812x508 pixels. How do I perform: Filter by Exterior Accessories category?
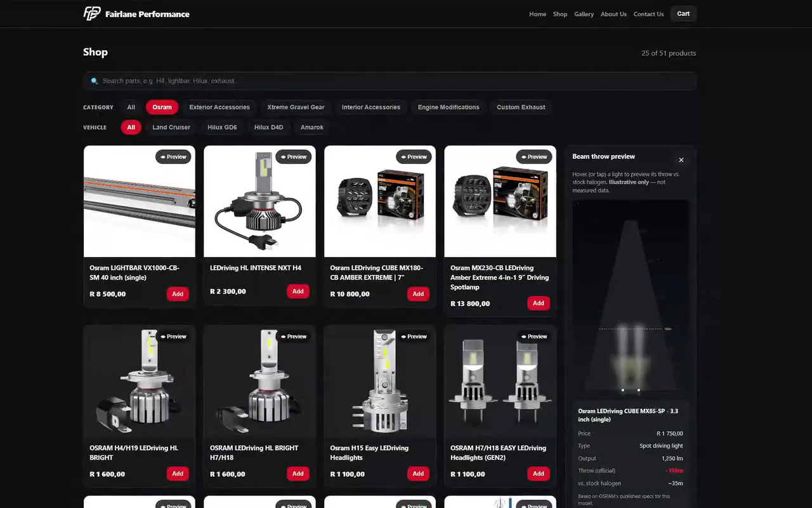click(219, 107)
